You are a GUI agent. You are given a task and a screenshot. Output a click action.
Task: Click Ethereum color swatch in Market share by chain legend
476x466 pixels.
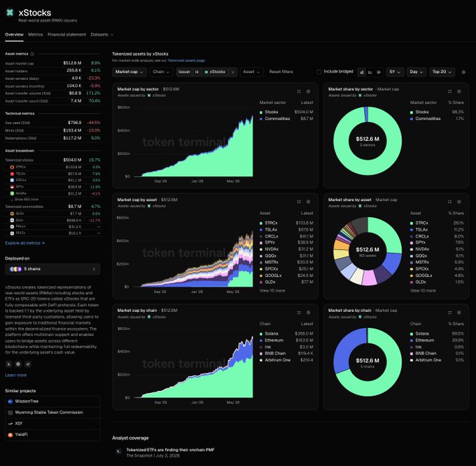[412, 341]
